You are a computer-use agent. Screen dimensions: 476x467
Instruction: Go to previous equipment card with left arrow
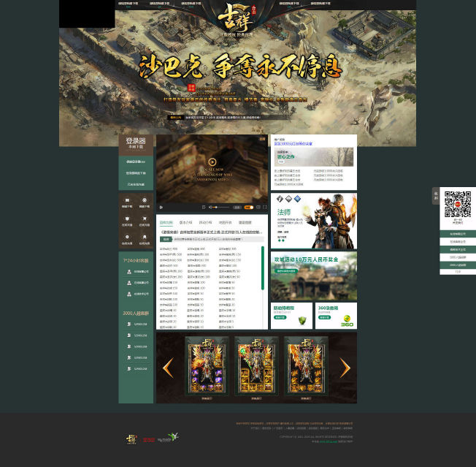tap(168, 368)
